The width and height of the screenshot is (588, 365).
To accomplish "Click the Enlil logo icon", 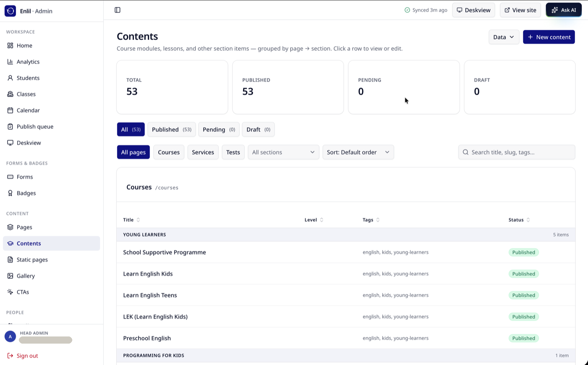I will point(10,11).
